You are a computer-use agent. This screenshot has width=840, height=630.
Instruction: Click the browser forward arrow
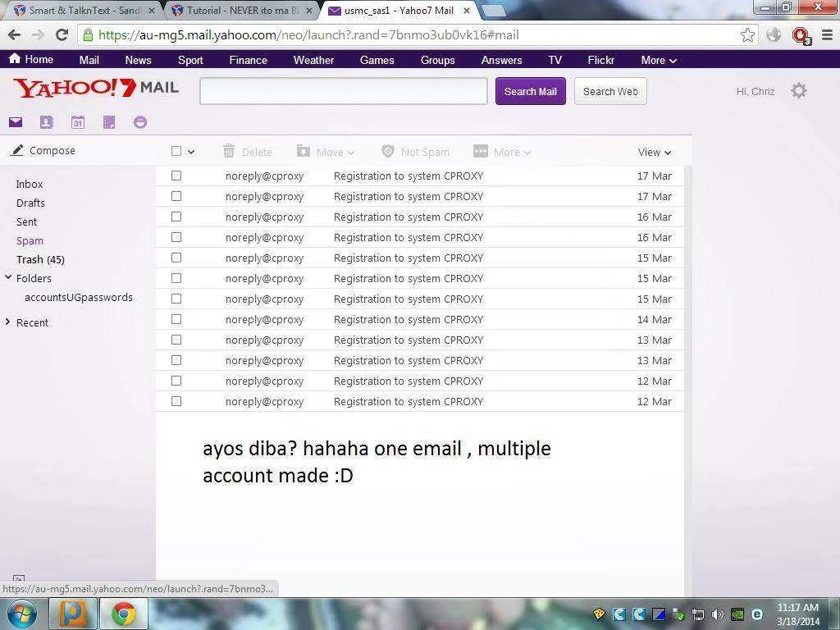pos(38,35)
